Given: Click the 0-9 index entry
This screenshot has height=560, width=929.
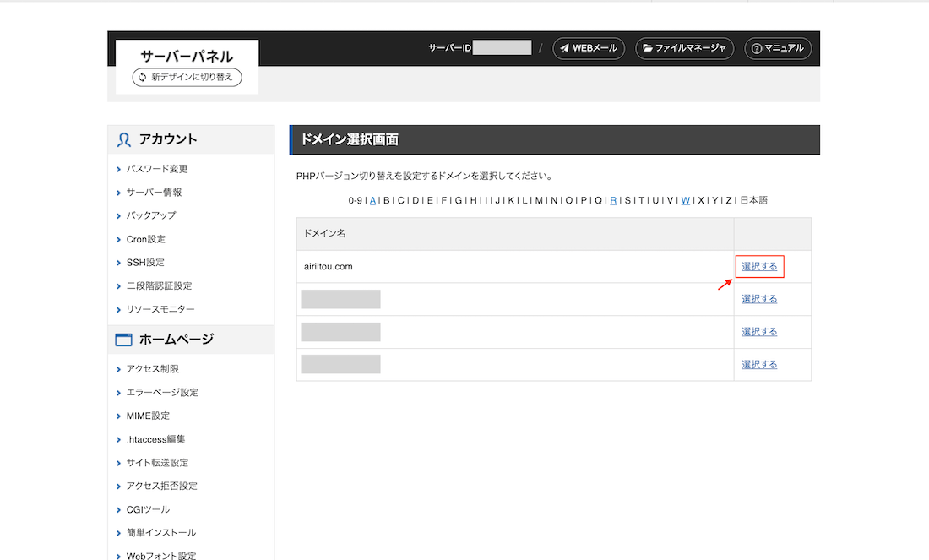Looking at the screenshot, I should coord(355,200).
